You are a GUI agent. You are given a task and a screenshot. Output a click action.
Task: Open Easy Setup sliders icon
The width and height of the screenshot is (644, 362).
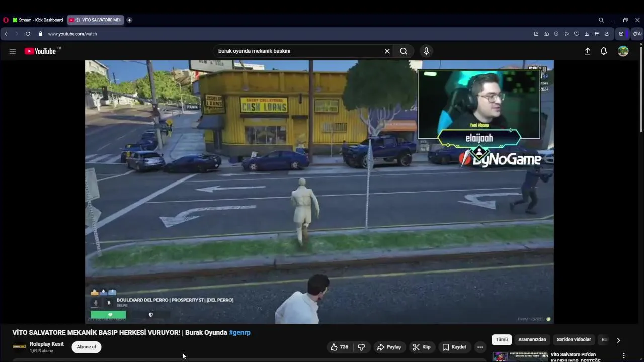pyautogui.click(x=597, y=34)
